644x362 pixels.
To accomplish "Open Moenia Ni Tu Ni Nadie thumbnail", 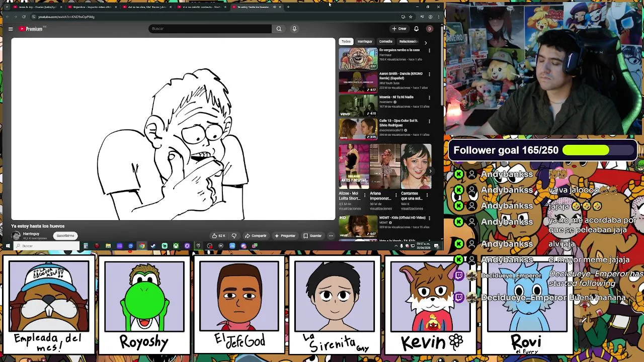I will (358, 106).
